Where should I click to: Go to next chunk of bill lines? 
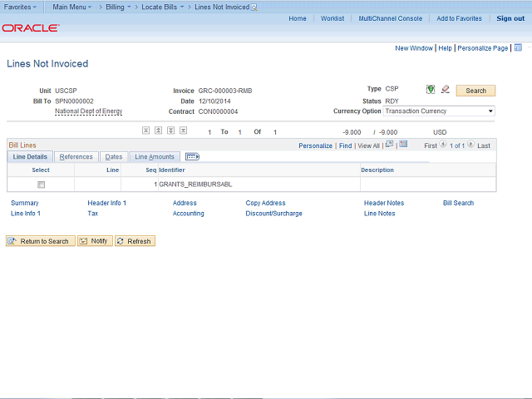pyautogui.click(x=170, y=131)
